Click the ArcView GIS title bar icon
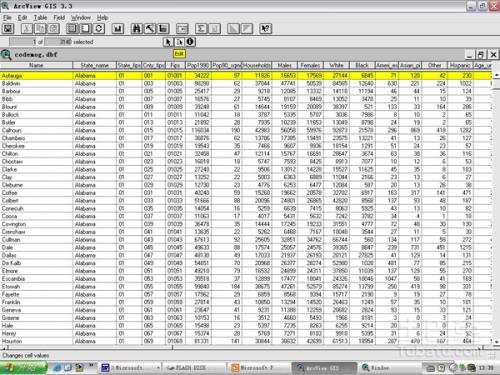This screenshot has height=375, width=500. point(5,6)
